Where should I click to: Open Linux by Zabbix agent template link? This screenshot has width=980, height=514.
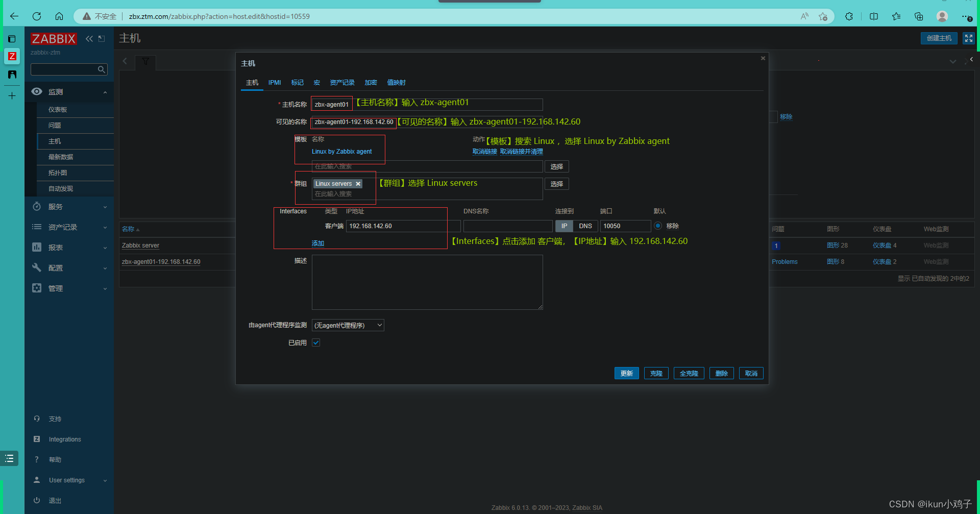pos(341,152)
